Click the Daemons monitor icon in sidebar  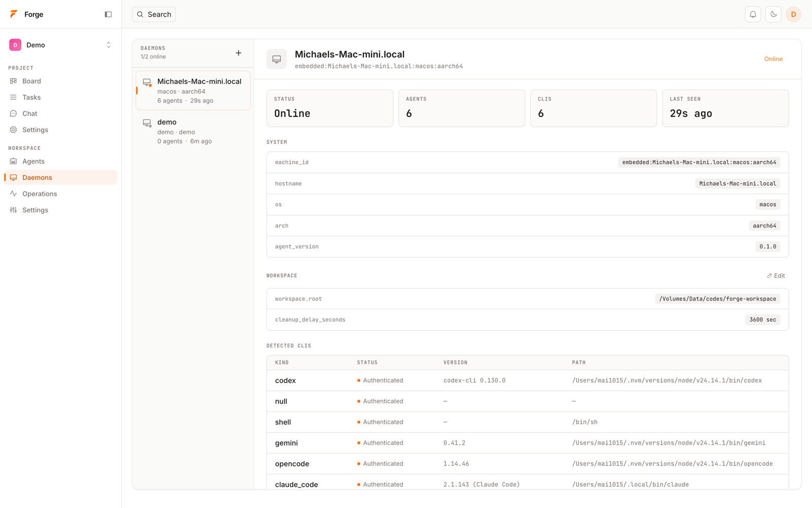coord(13,177)
